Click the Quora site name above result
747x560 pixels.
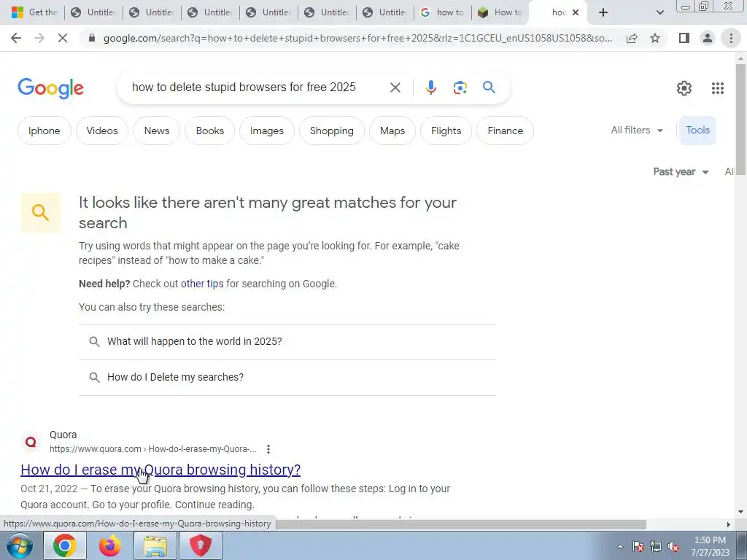pos(63,435)
